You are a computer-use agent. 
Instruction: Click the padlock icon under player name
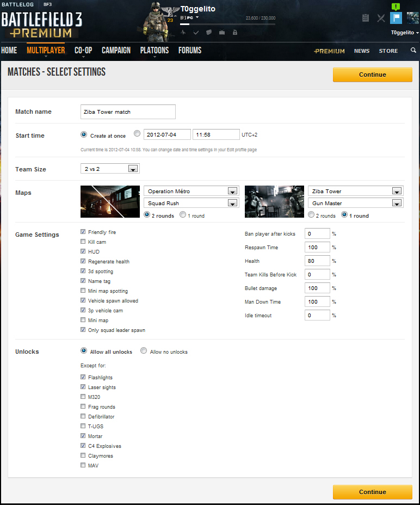235,32
